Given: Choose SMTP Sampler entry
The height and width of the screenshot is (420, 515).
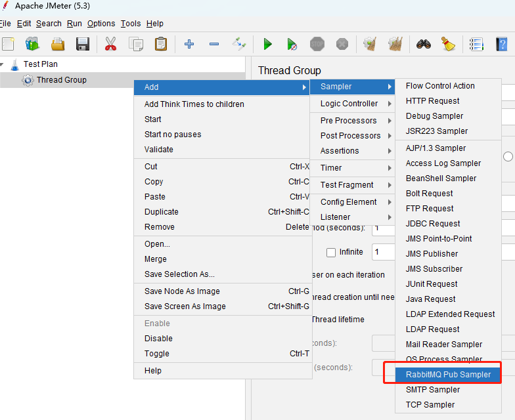Looking at the screenshot, I should [x=448, y=390].
